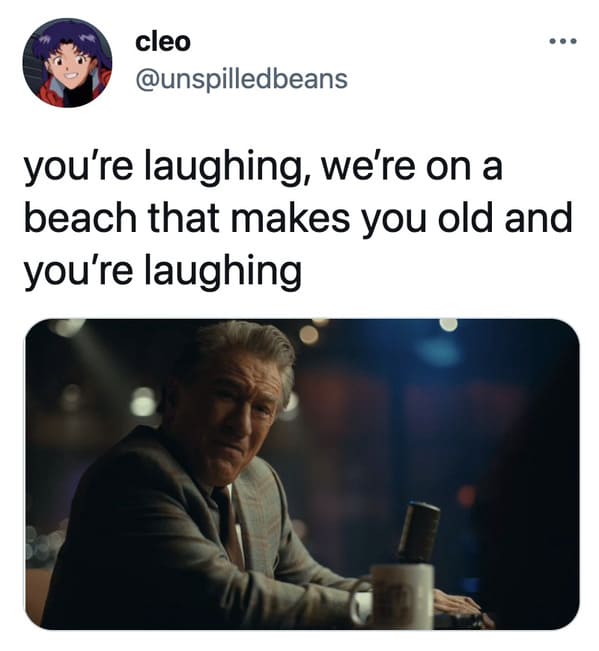
Task: Click the dark bottle in the photo
Action: (419, 533)
